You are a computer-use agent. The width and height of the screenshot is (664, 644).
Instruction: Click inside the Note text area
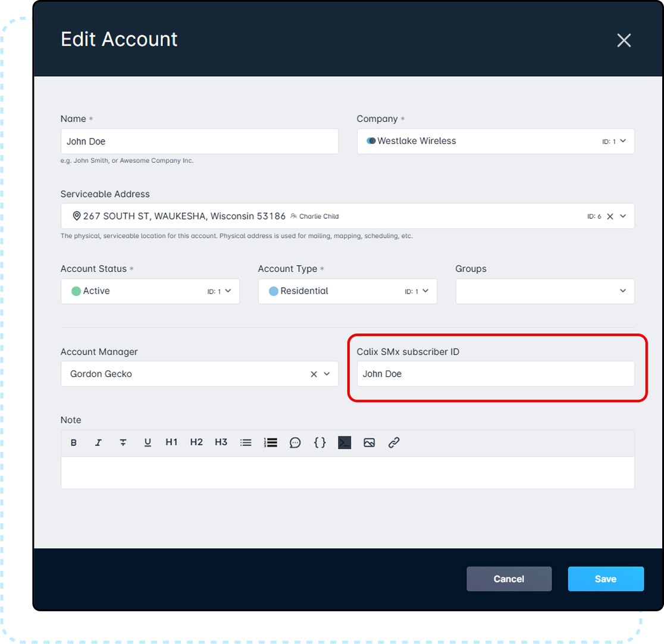pos(347,473)
